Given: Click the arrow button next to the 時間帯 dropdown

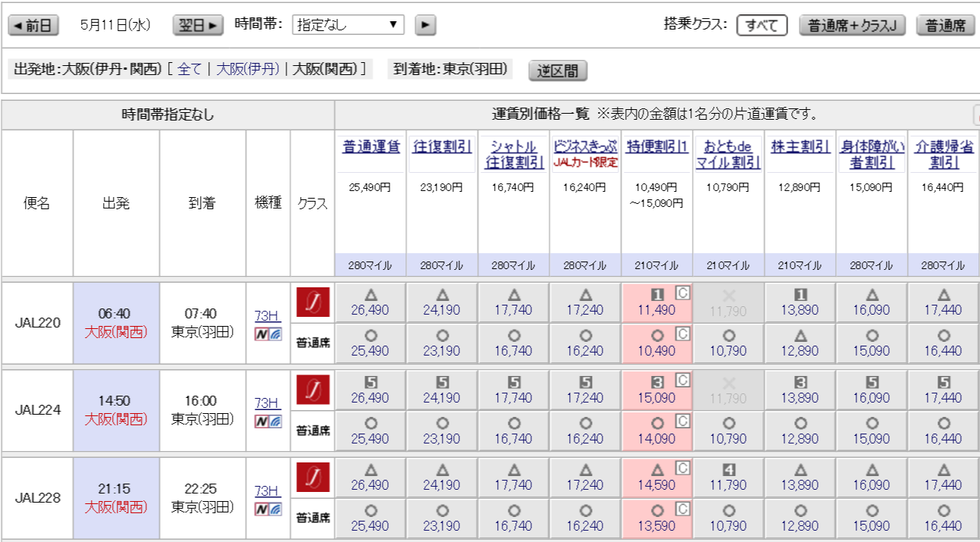Looking at the screenshot, I should pos(425,25).
